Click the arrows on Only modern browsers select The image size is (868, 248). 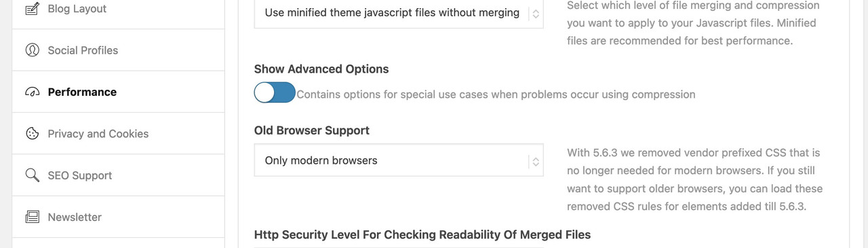535,161
